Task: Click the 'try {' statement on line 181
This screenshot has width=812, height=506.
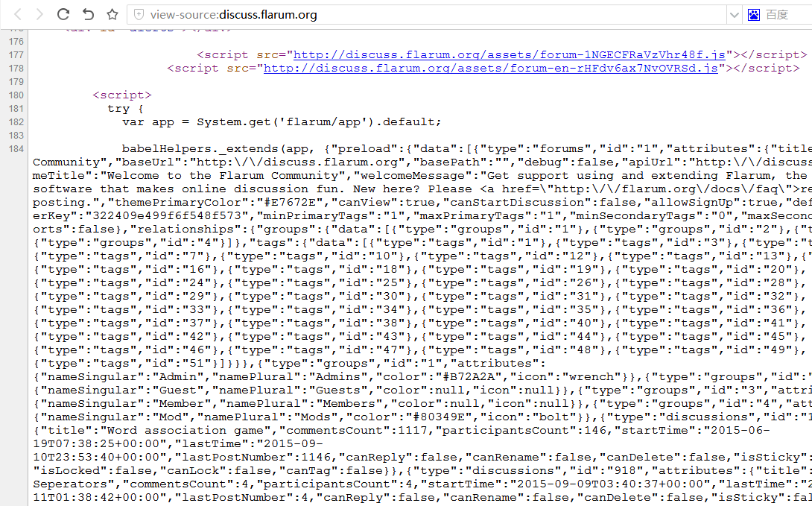Action: coord(126,109)
